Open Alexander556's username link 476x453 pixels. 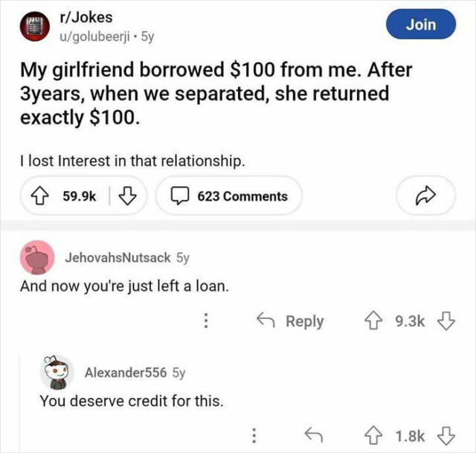point(125,372)
